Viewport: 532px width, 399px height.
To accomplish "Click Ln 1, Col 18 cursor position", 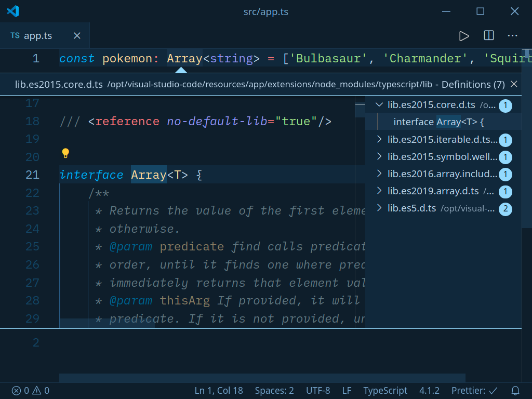I will tap(219, 391).
